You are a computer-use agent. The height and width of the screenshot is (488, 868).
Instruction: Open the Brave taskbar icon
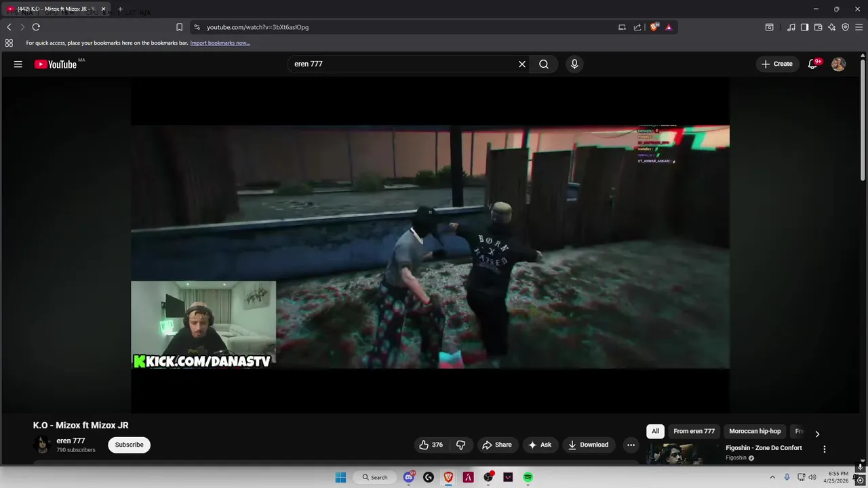pyautogui.click(x=448, y=477)
